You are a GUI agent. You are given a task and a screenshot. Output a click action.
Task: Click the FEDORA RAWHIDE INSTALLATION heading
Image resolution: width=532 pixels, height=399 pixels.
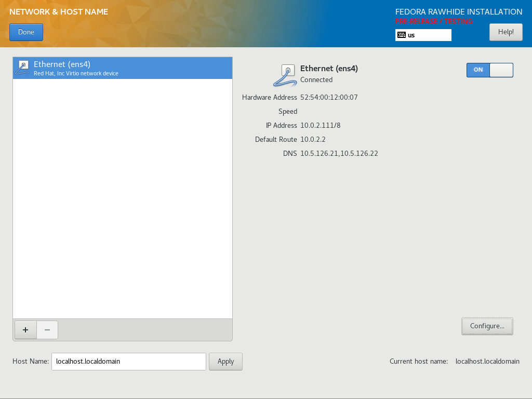[459, 12]
